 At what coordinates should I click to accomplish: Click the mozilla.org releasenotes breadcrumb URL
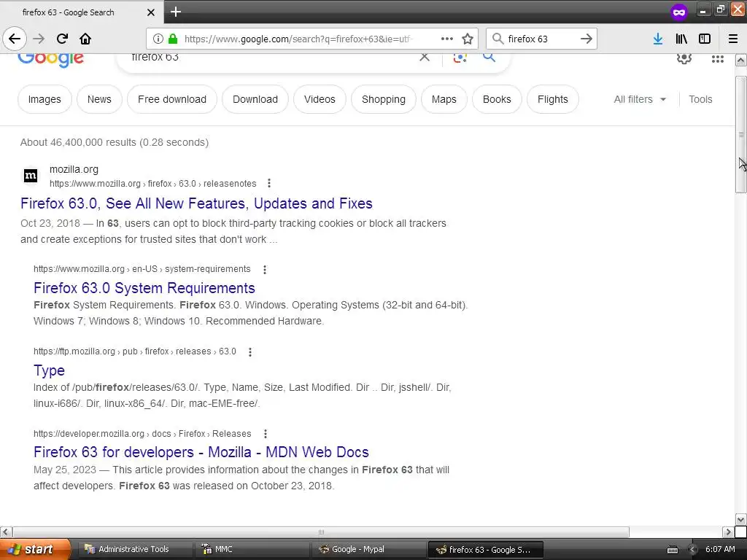click(153, 184)
